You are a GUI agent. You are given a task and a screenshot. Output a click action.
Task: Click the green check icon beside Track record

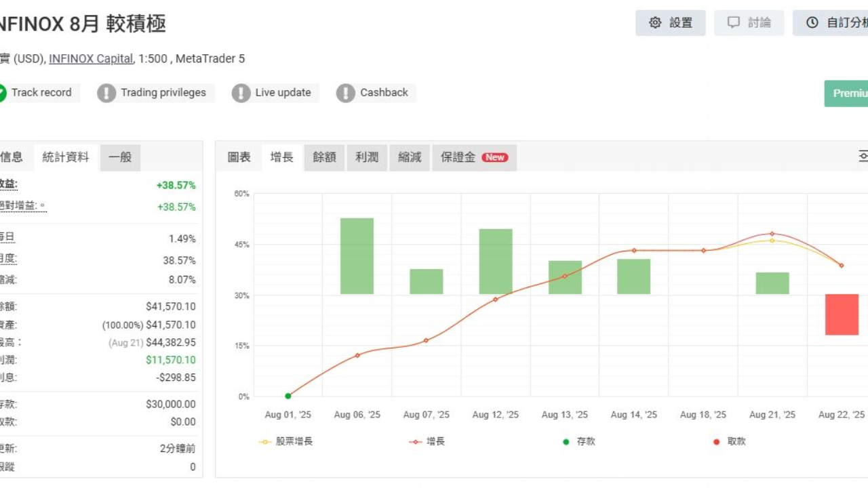click(2, 93)
